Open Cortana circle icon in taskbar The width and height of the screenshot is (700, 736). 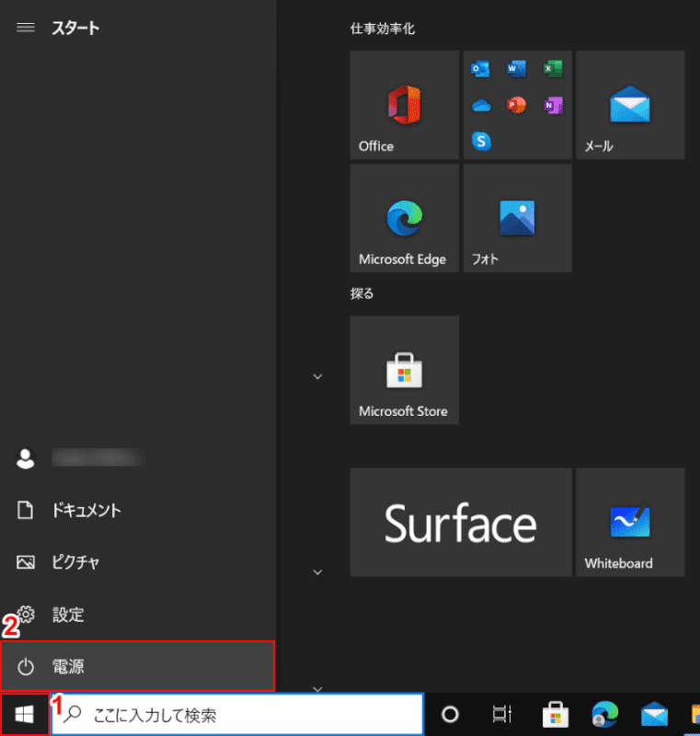point(450,715)
